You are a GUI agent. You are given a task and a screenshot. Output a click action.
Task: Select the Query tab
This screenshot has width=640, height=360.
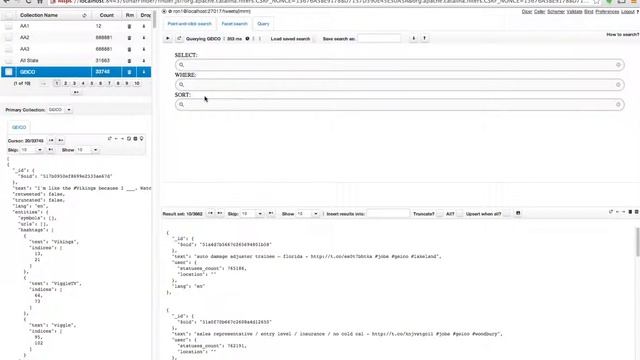pos(263,24)
